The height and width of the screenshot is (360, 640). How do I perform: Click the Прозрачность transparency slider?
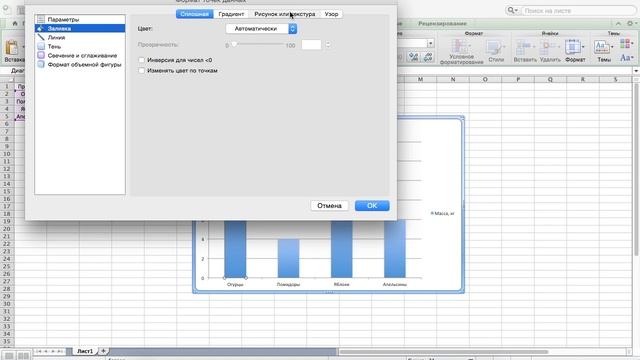click(x=257, y=44)
